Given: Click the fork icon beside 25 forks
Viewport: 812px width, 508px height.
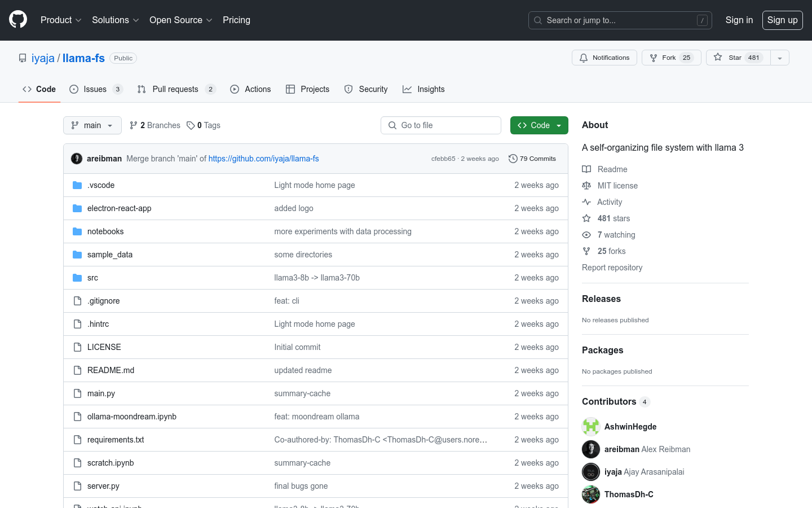Looking at the screenshot, I should pos(586,251).
